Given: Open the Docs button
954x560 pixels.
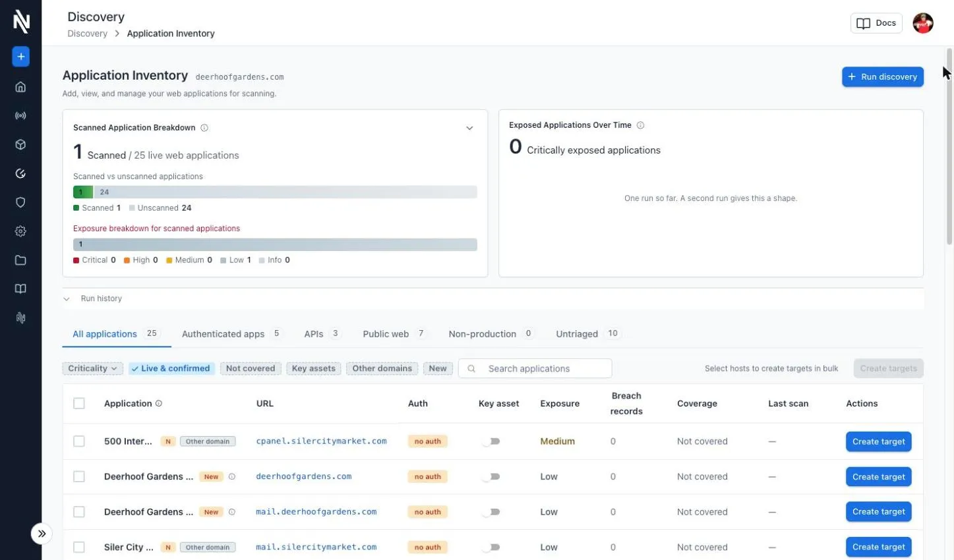Looking at the screenshot, I should (x=876, y=23).
